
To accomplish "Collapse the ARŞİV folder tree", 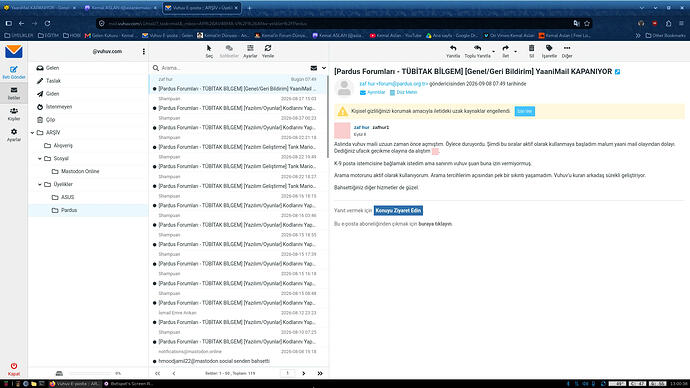I will (33, 132).
